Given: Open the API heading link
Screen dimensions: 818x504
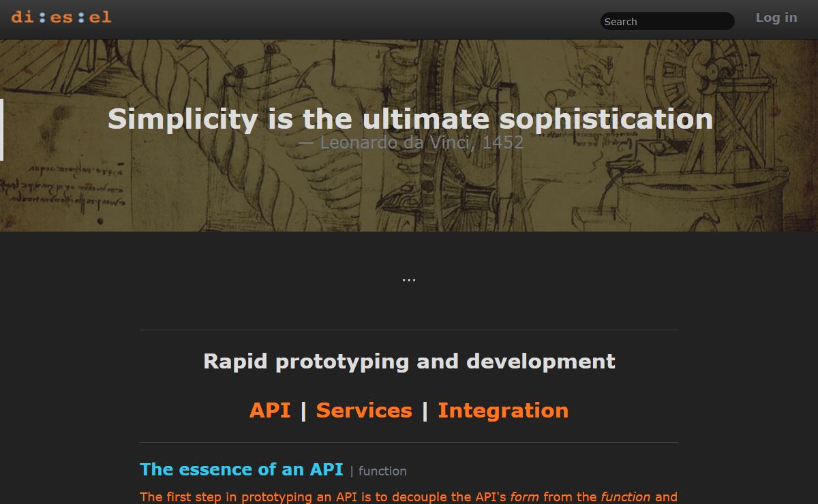Looking at the screenshot, I should pos(270,410).
